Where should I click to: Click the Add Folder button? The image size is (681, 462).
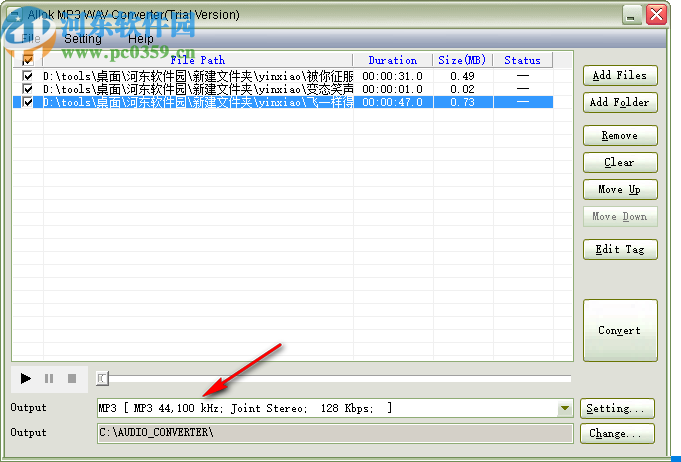[620, 102]
